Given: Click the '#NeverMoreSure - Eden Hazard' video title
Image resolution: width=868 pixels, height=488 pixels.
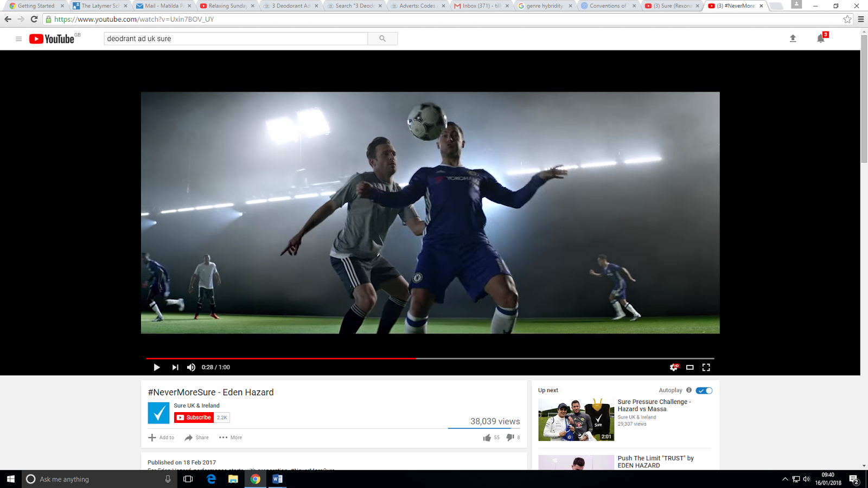Looking at the screenshot, I should point(210,392).
